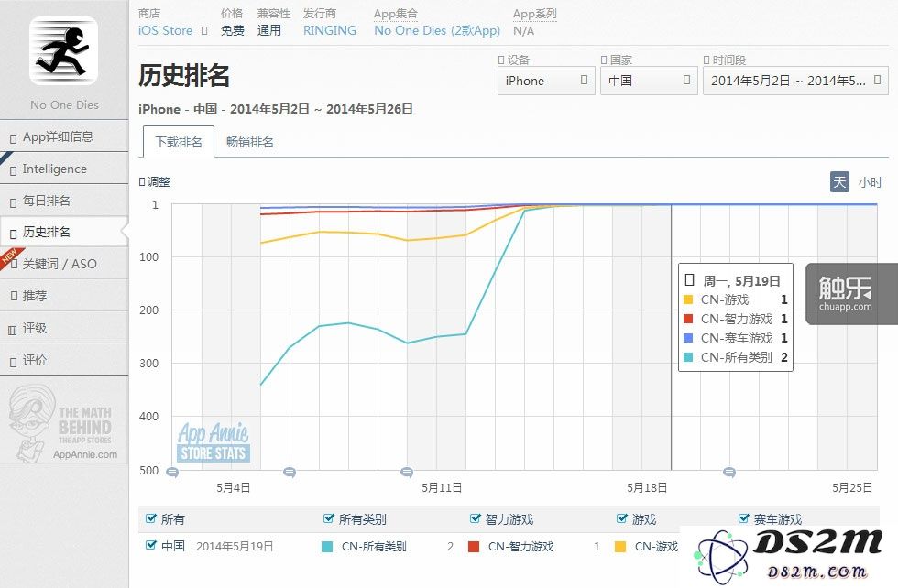
Task: Click the 历史排名 page heading
Action: click(x=184, y=76)
